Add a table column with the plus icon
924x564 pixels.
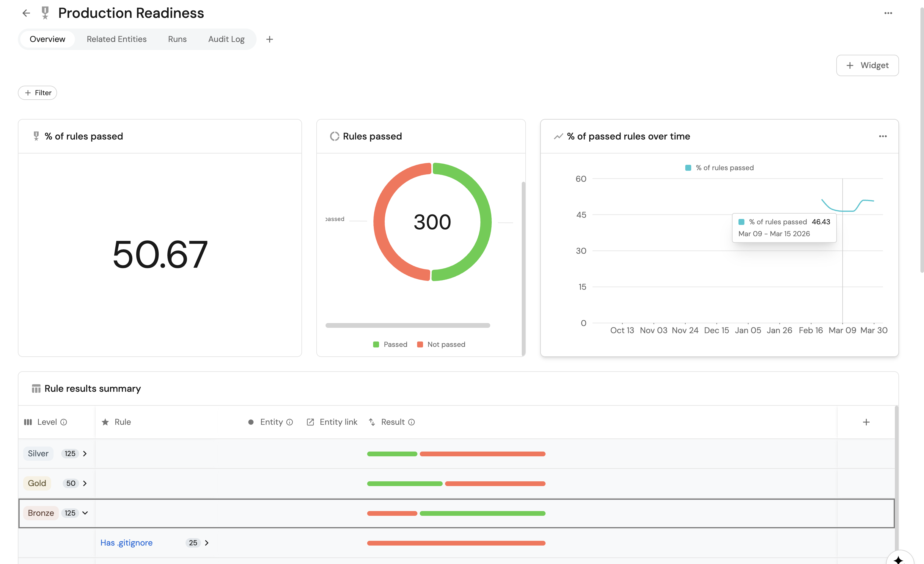coord(866,422)
